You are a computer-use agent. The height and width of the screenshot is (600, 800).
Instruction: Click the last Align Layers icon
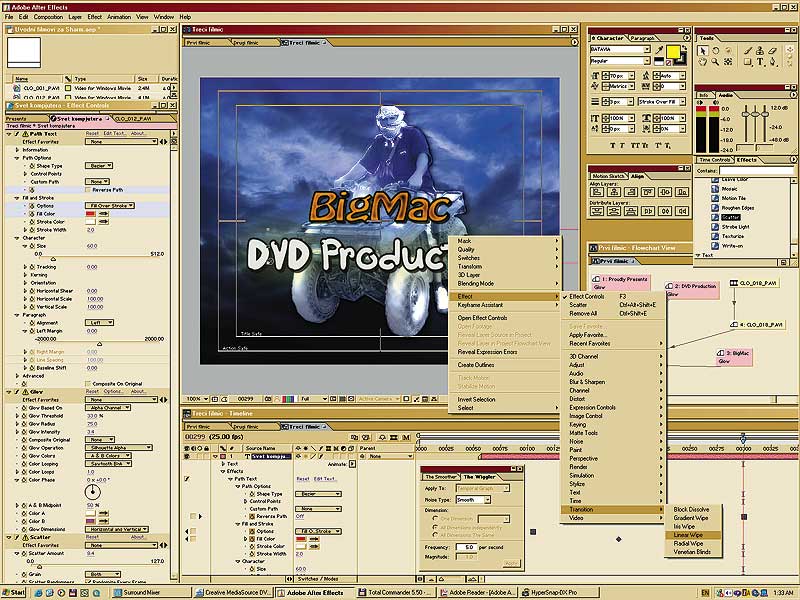click(x=682, y=192)
